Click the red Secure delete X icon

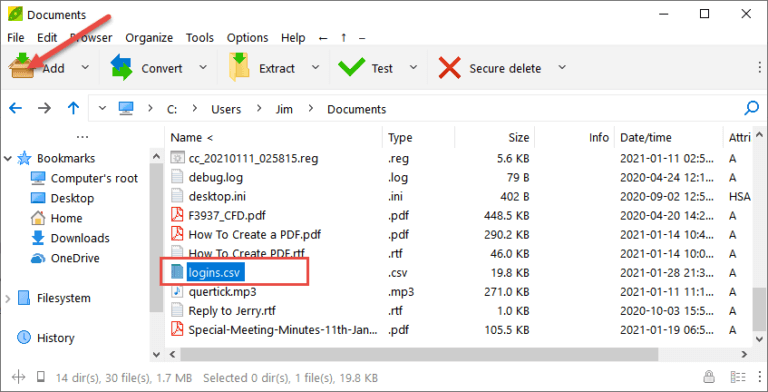pos(450,68)
